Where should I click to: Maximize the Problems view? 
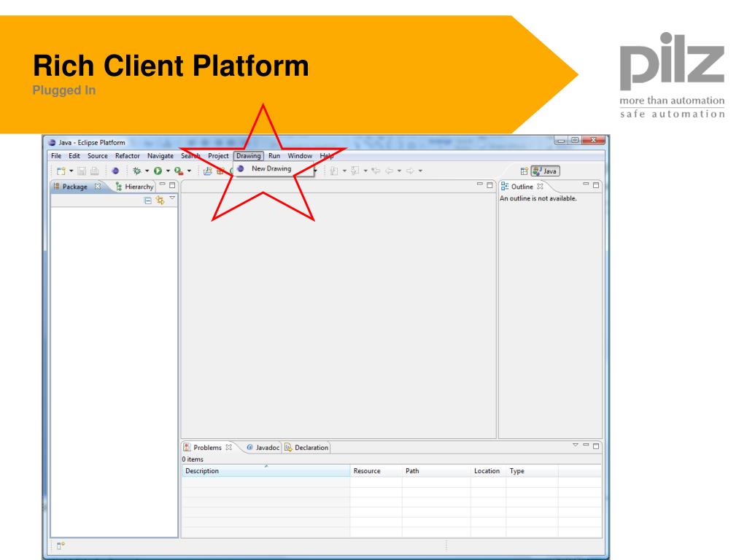596,446
